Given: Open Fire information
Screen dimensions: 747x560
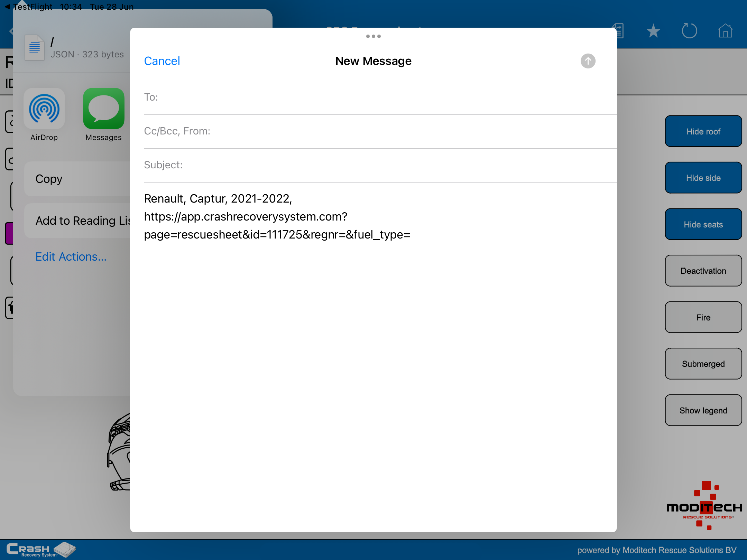Looking at the screenshot, I should (703, 317).
